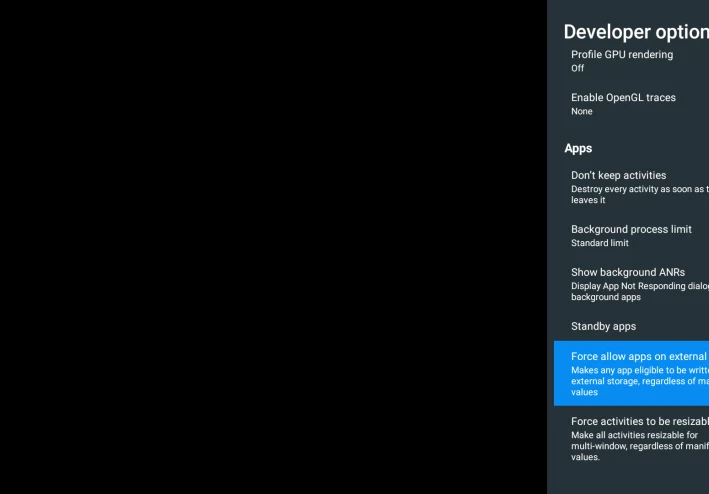
Task: Select the 'Standard limit' value text
Action: [600, 243]
